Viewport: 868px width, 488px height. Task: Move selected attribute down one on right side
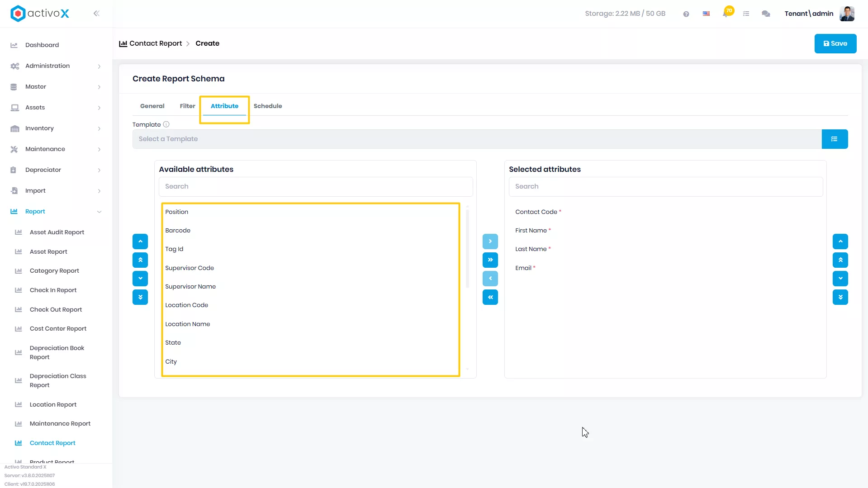click(840, 279)
